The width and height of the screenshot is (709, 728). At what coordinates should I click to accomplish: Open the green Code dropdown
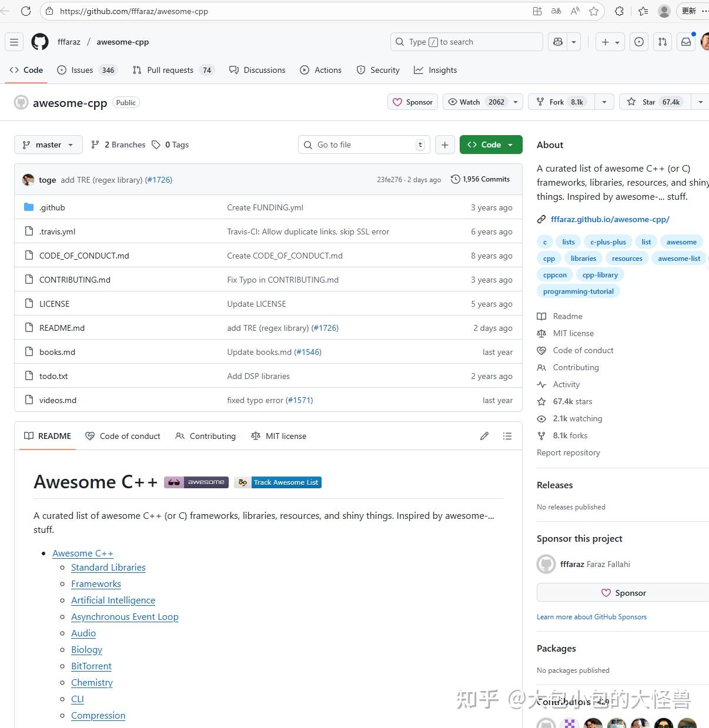coord(491,145)
